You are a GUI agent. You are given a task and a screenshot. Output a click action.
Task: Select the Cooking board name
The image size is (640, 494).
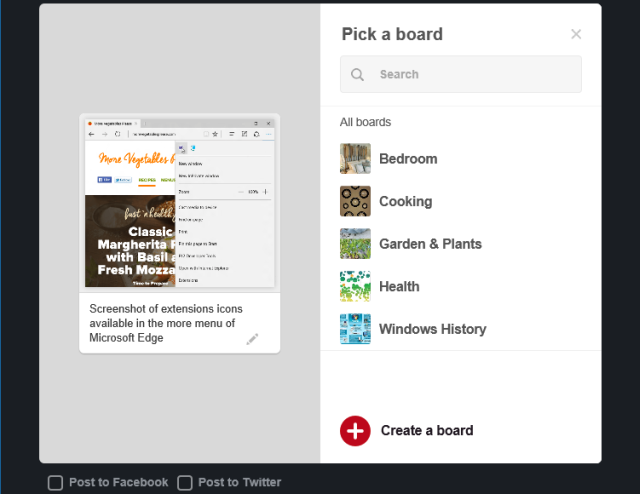click(406, 201)
